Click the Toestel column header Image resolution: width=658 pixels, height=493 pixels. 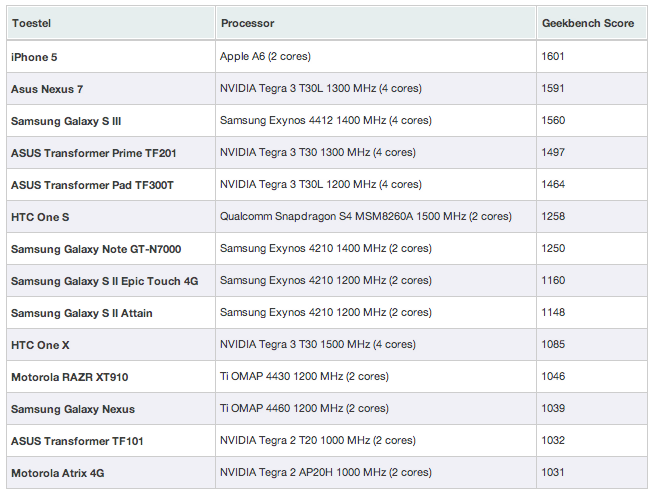tap(111, 23)
